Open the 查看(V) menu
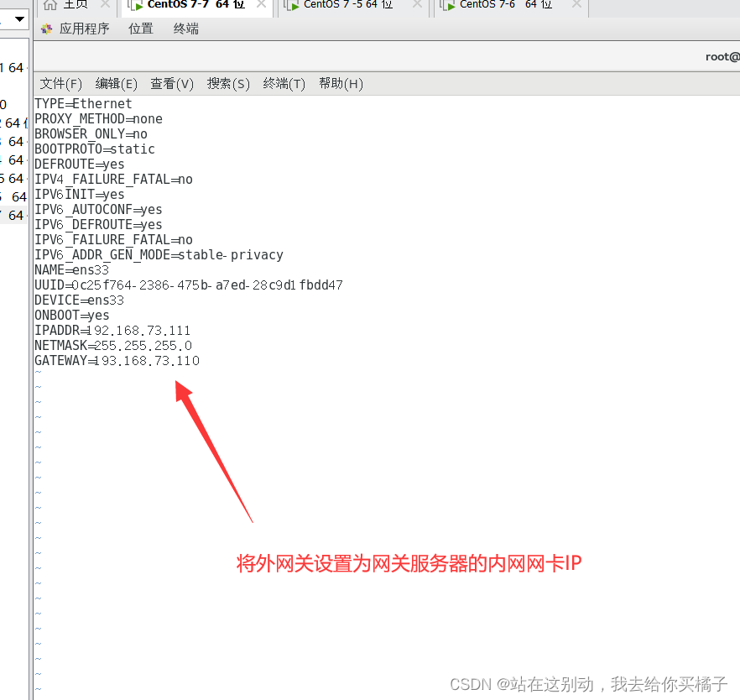Image resolution: width=740 pixels, height=700 pixels. pyautogui.click(x=172, y=84)
